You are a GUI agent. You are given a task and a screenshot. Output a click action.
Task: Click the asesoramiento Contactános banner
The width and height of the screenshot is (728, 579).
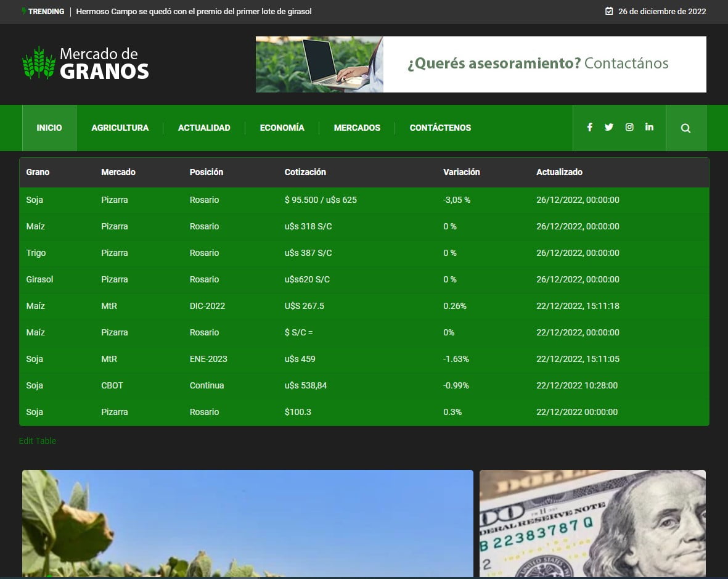pos(481,64)
